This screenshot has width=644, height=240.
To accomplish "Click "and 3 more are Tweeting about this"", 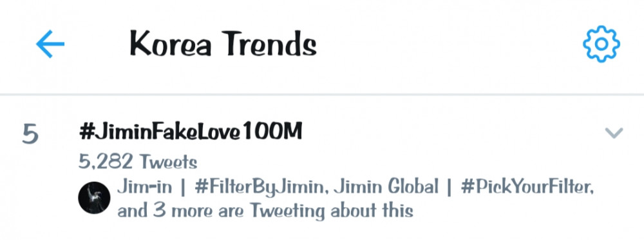I will (x=265, y=211).
